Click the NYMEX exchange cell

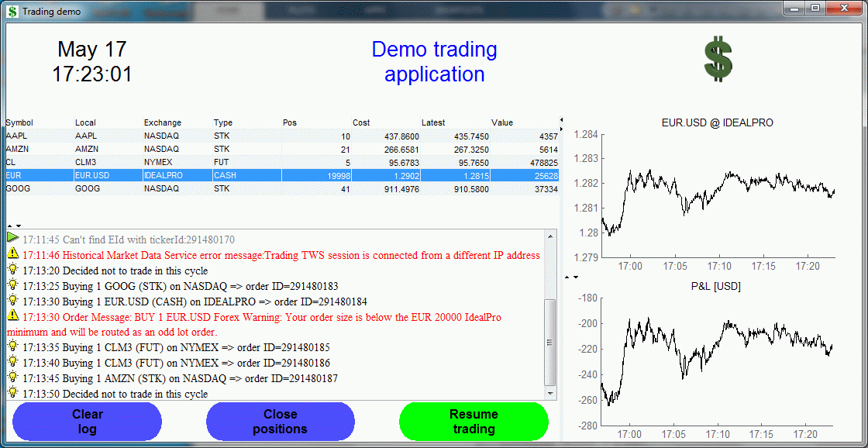pyautogui.click(x=178, y=162)
